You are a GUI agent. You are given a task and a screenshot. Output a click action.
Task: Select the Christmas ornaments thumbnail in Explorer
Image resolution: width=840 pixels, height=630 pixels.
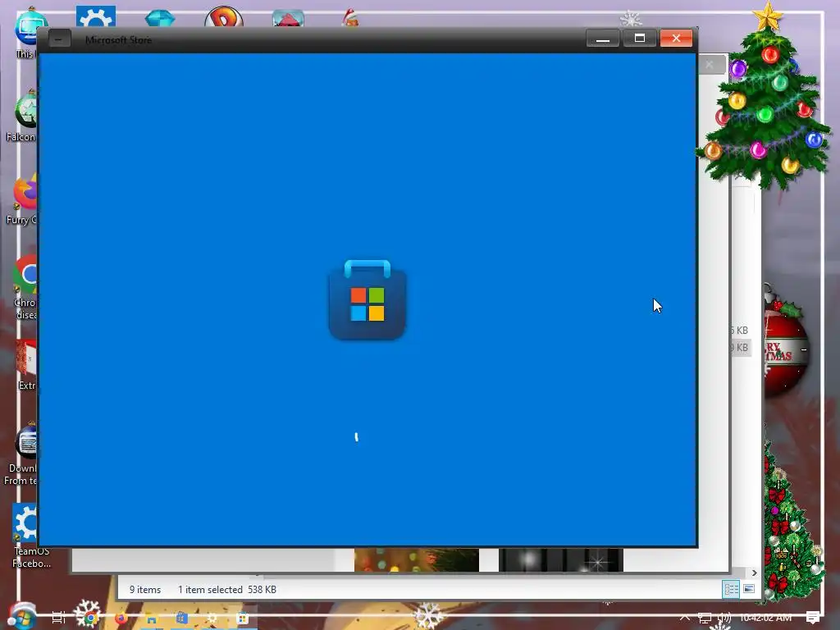(416, 559)
